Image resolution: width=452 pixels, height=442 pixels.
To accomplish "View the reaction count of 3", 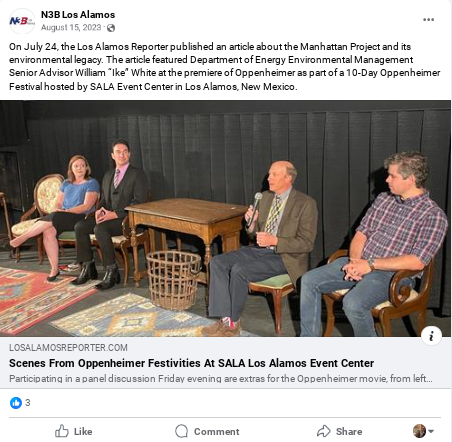I will pos(28,403).
